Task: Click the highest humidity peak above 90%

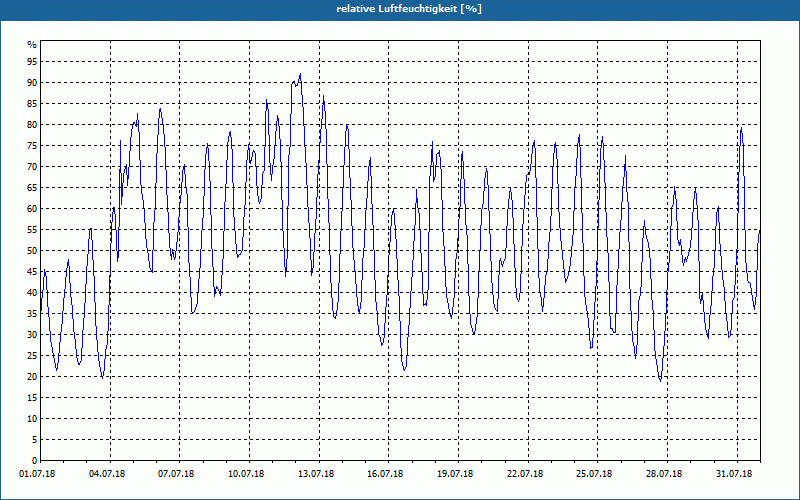Action: (300, 74)
